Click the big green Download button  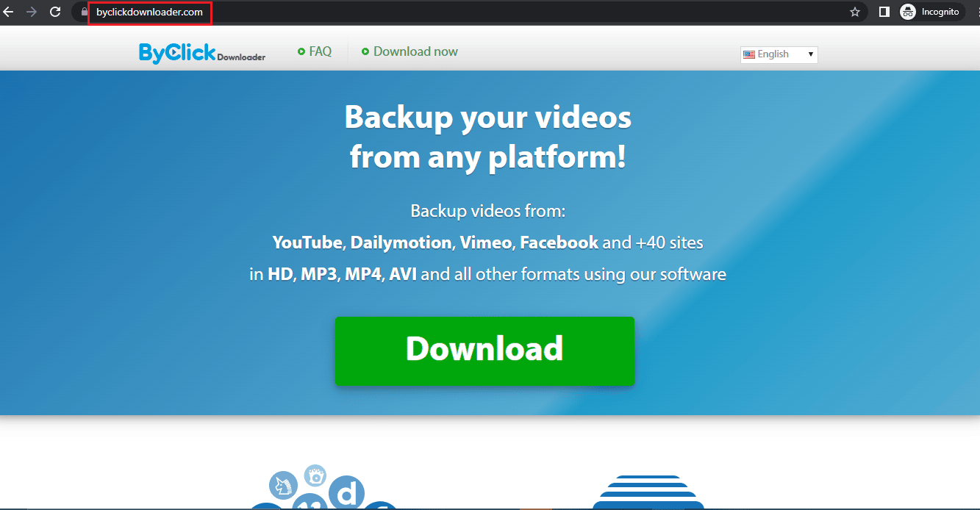[484, 351]
